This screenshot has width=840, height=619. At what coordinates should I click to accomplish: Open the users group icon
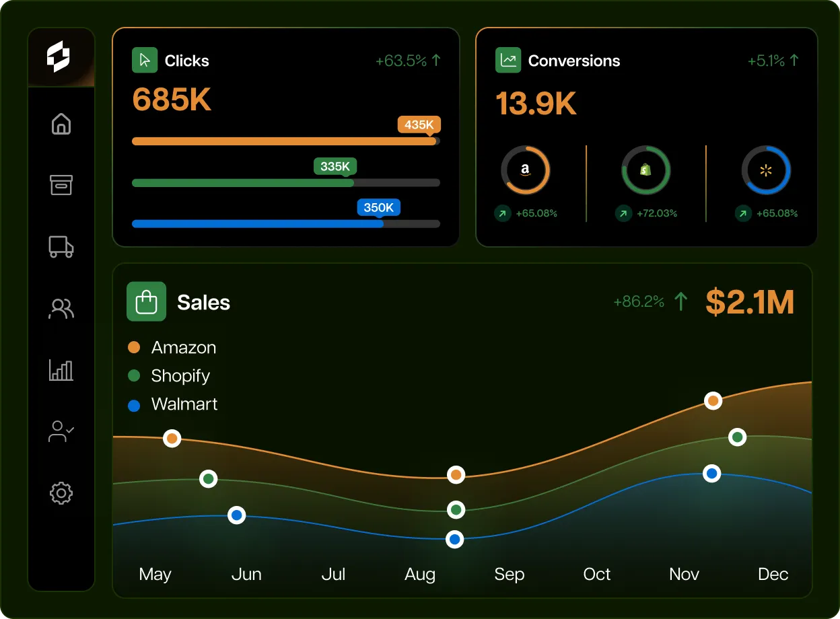coord(61,308)
